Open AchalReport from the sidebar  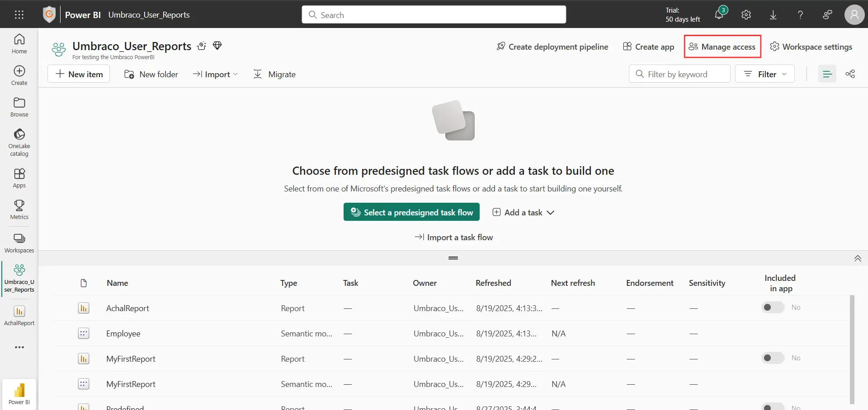[19, 315]
